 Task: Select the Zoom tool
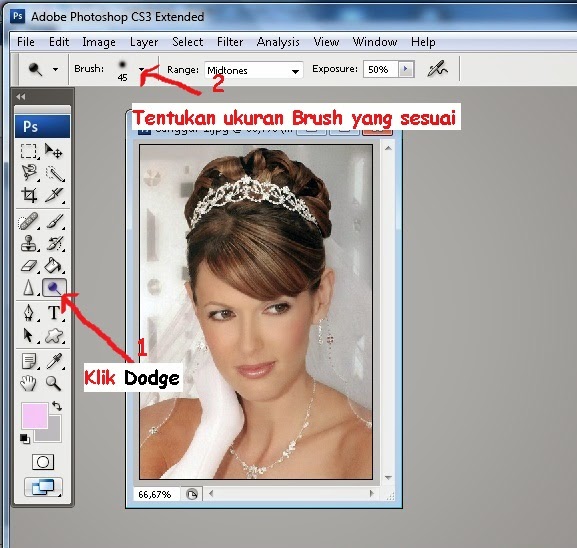click(x=54, y=383)
